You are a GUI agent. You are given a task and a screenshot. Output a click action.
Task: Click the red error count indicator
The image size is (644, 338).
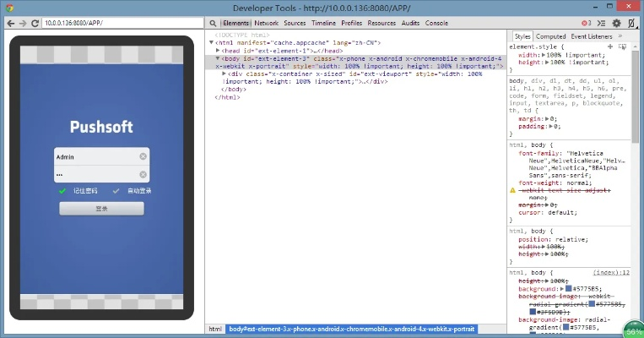pyautogui.click(x=586, y=23)
